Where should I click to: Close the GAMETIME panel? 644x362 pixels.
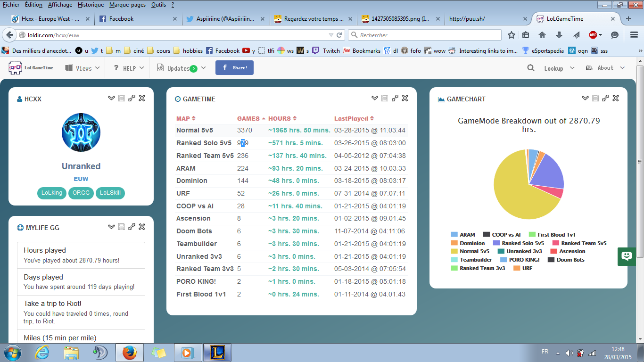pyautogui.click(x=405, y=98)
